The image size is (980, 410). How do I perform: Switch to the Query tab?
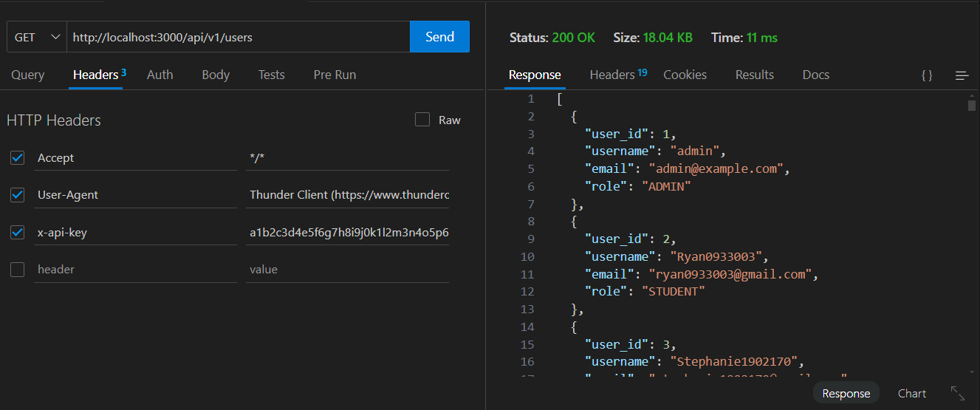28,75
